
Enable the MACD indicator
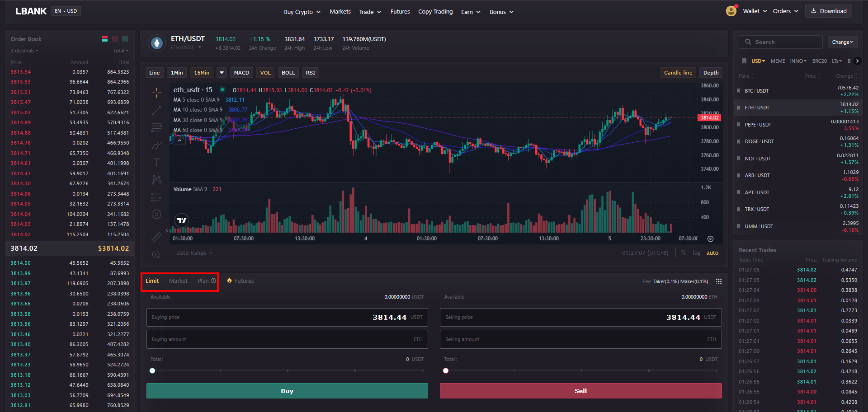tap(241, 73)
